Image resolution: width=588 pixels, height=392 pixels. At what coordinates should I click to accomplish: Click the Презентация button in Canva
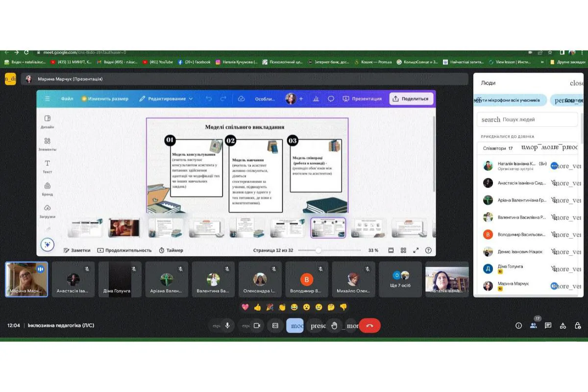(x=362, y=98)
